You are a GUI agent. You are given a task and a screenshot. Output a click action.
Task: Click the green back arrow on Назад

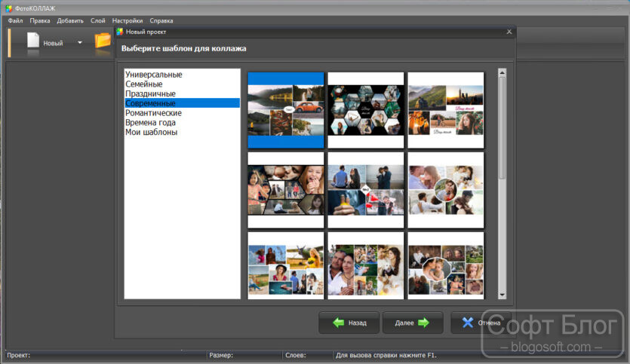tap(338, 323)
